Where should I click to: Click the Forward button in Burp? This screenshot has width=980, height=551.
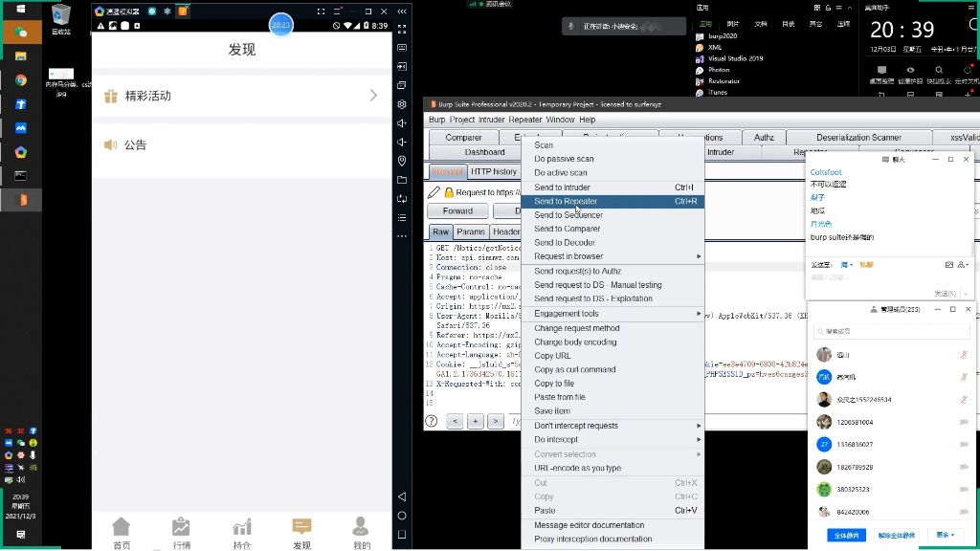457,211
